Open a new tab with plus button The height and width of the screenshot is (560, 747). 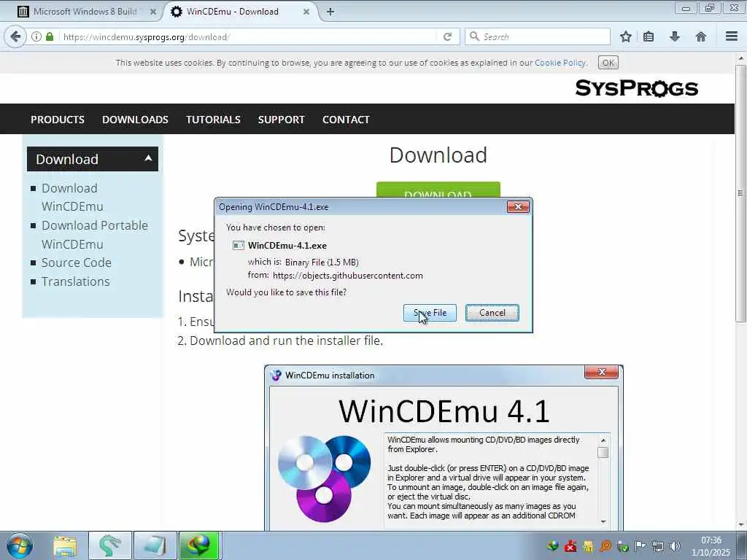pyautogui.click(x=330, y=12)
